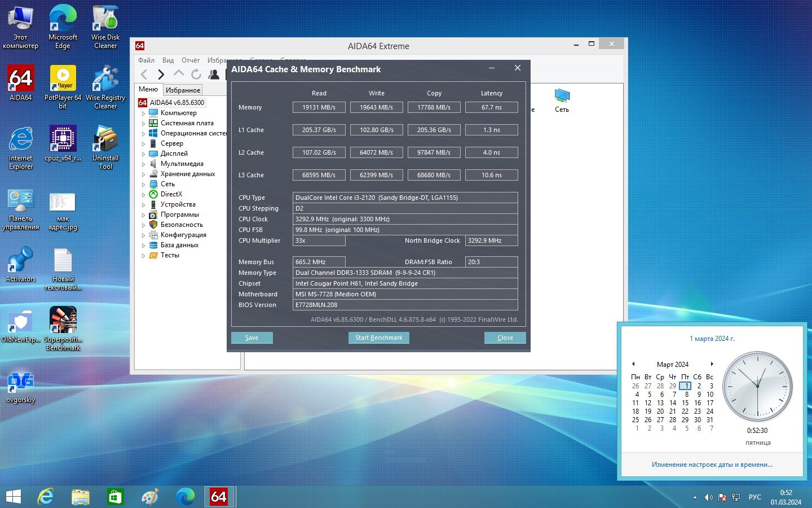Go to previous month in calendar
Image resolution: width=812 pixels, height=508 pixels.
(633, 364)
